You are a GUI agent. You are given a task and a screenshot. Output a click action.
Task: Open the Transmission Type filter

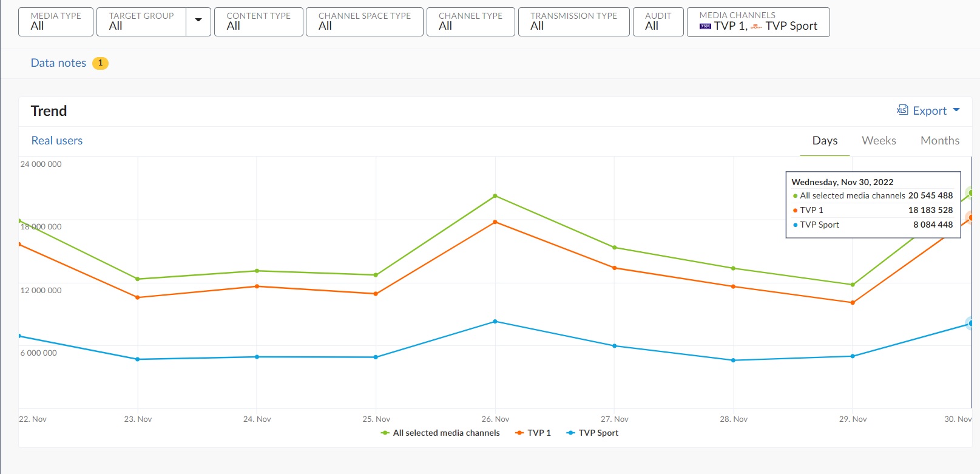point(573,21)
